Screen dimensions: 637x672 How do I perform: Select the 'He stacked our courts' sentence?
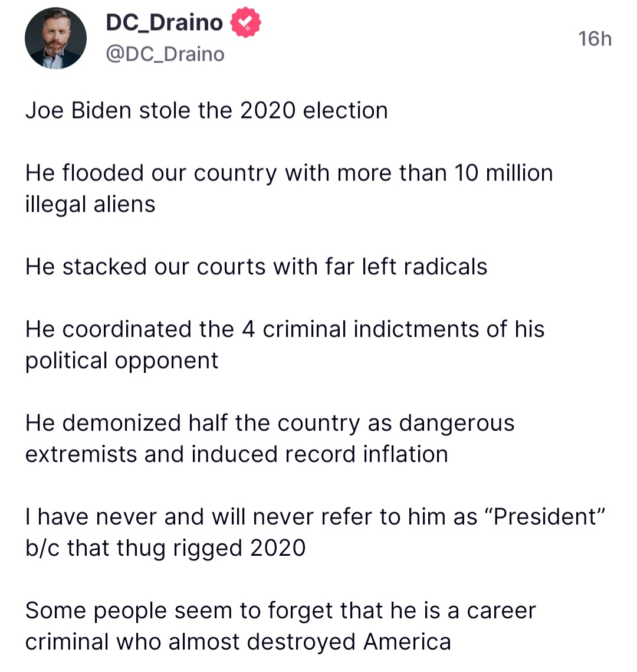[256, 267]
